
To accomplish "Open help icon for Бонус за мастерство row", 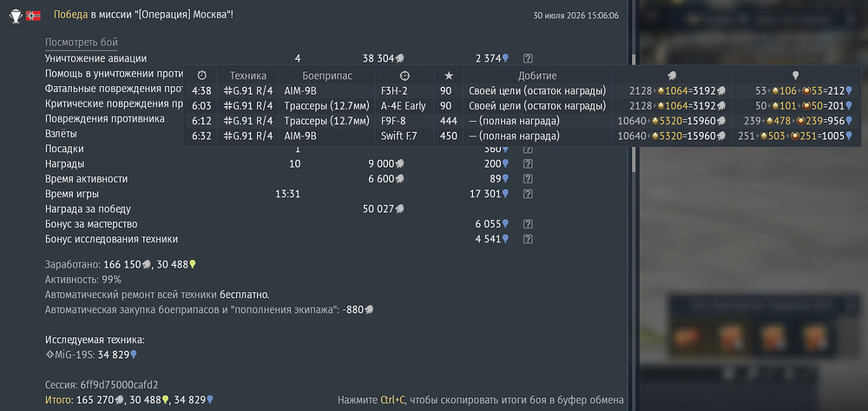I will (x=528, y=224).
